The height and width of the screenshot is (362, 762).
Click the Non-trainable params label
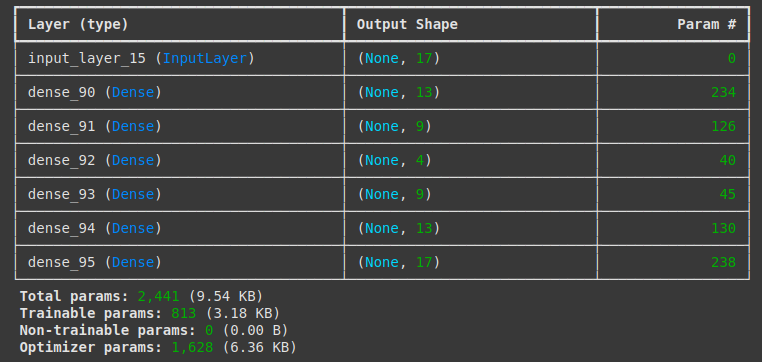(107, 330)
